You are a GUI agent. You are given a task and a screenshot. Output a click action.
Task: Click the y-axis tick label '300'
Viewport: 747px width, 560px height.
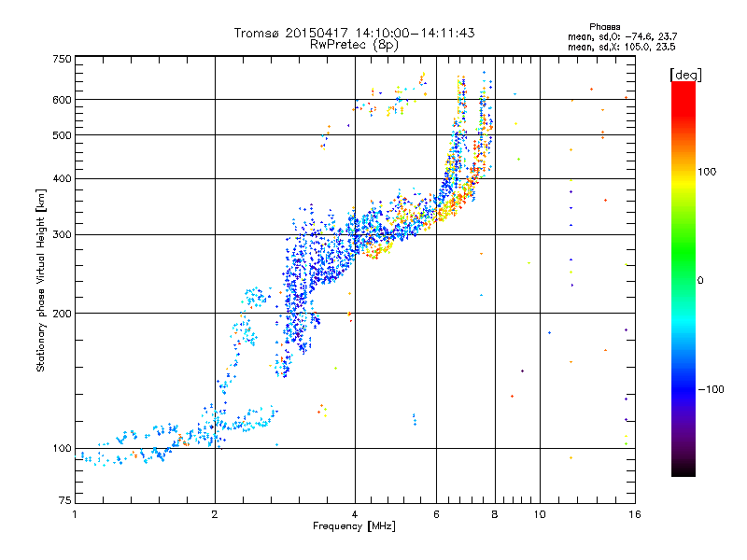[62, 235]
